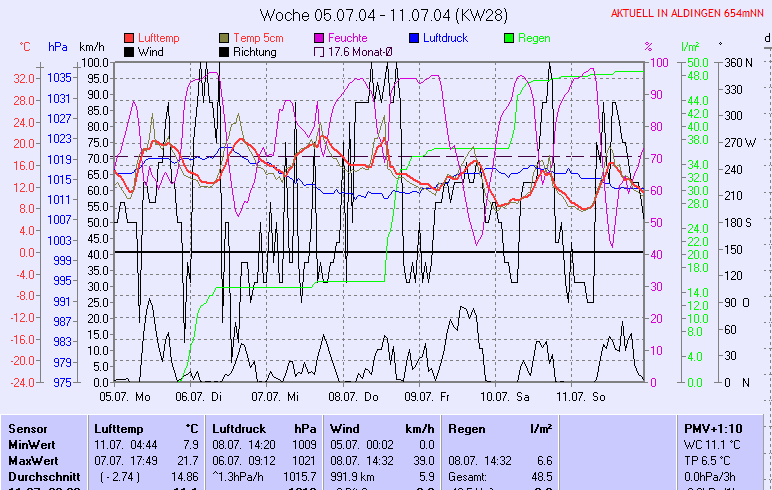Click the hPa axis unit label

(x=58, y=47)
